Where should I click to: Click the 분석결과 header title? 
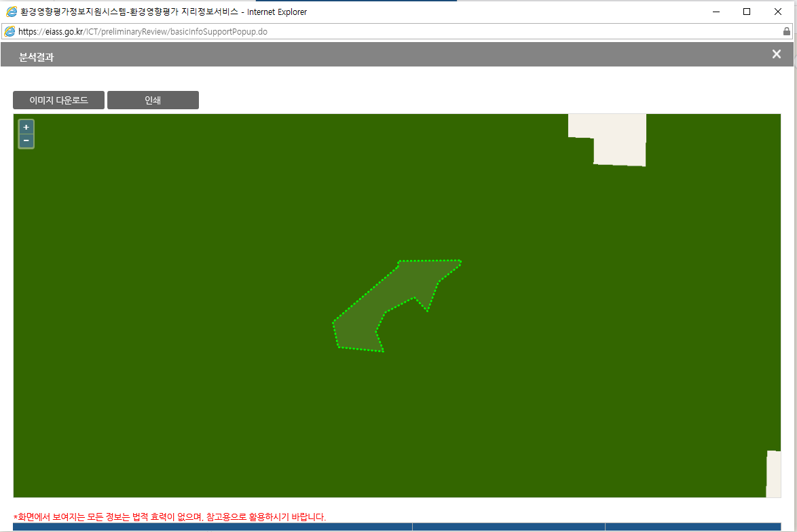(x=37, y=58)
